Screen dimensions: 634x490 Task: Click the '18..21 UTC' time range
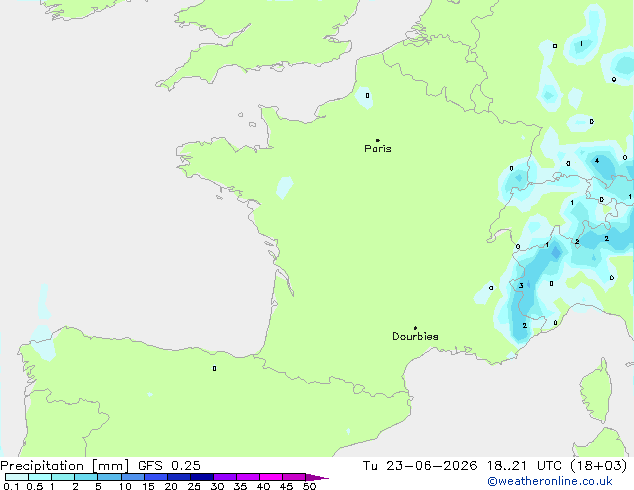pos(524,466)
